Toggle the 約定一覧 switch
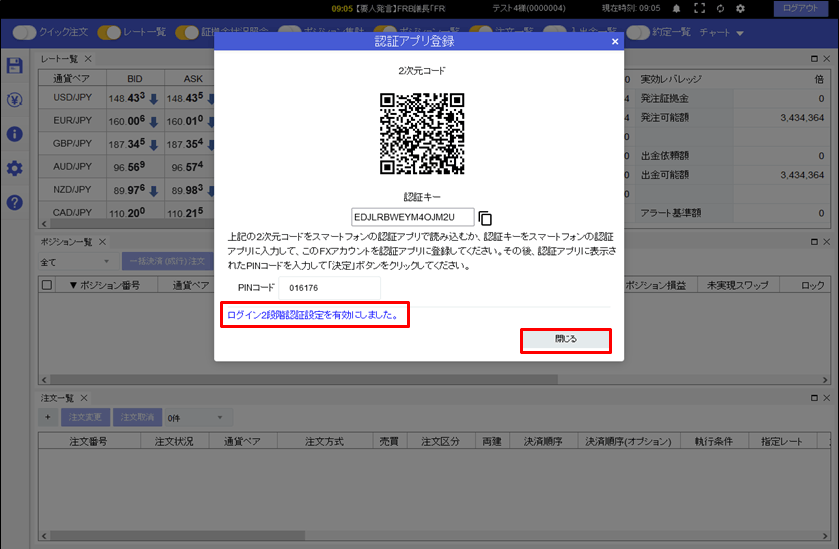This screenshot has height=549, width=839. click(x=638, y=33)
